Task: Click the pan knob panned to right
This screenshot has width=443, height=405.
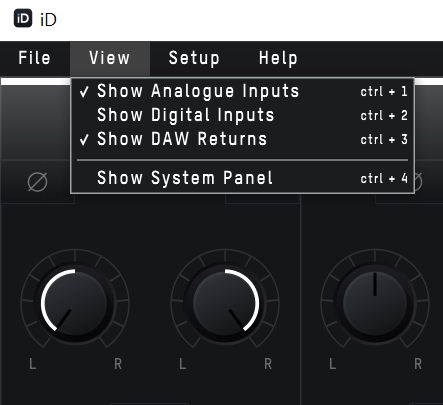Action: [x=225, y=303]
